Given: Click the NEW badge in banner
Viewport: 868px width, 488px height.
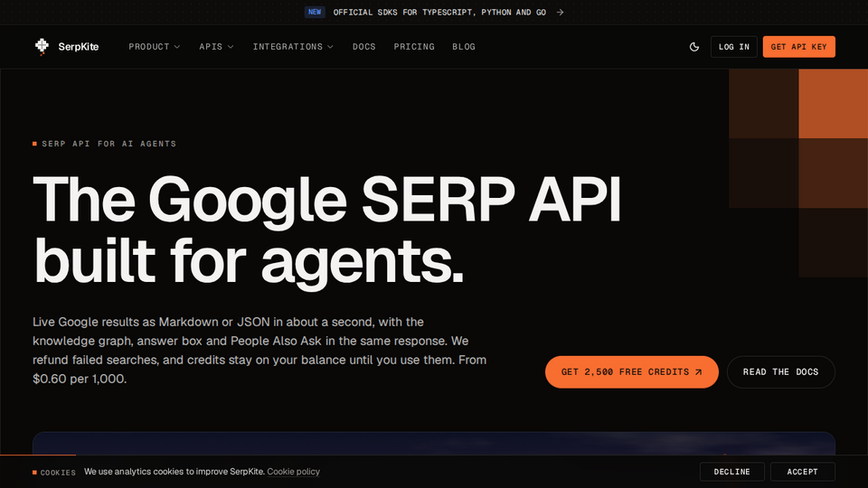Looking at the screenshot, I should coord(315,12).
